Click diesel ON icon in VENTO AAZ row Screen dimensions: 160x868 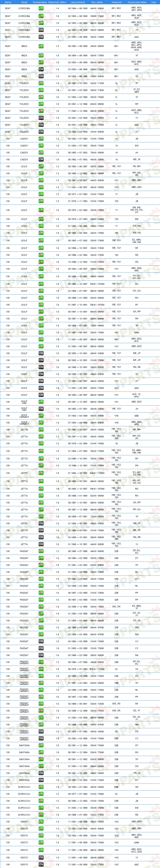41,864
